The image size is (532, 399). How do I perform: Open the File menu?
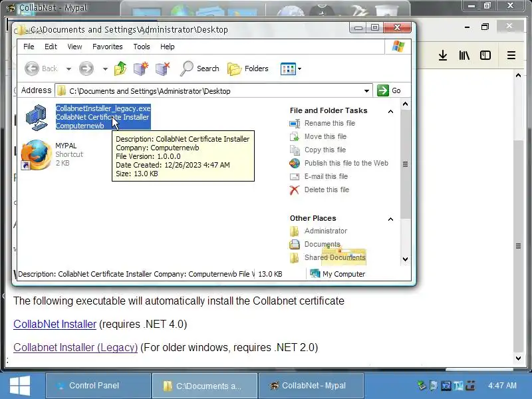(x=29, y=47)
